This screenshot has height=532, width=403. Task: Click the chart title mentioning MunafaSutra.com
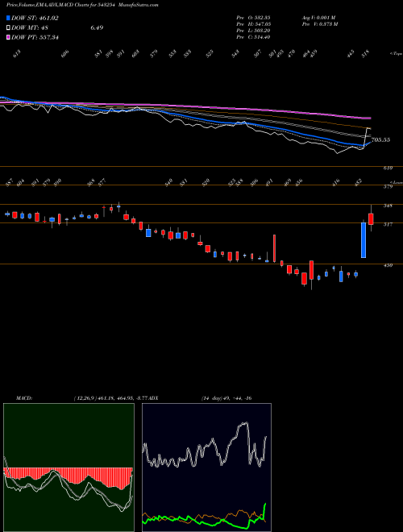point(82,5)
